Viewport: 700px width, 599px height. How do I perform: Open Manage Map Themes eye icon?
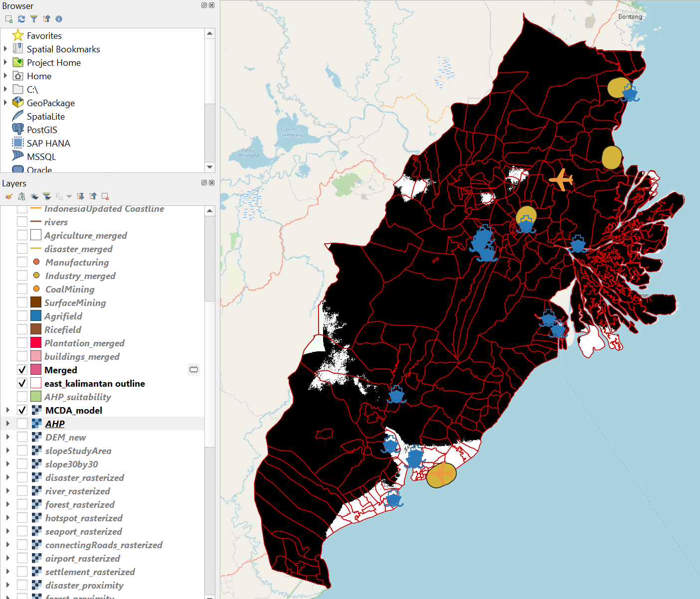pyautogui.click(x=34, y=196)
